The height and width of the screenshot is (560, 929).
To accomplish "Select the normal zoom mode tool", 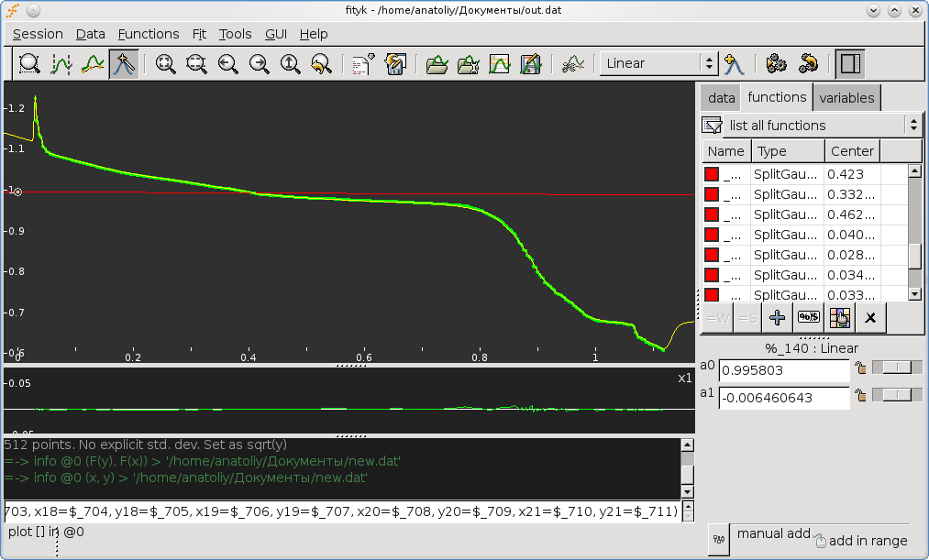I will click(29, 63).
